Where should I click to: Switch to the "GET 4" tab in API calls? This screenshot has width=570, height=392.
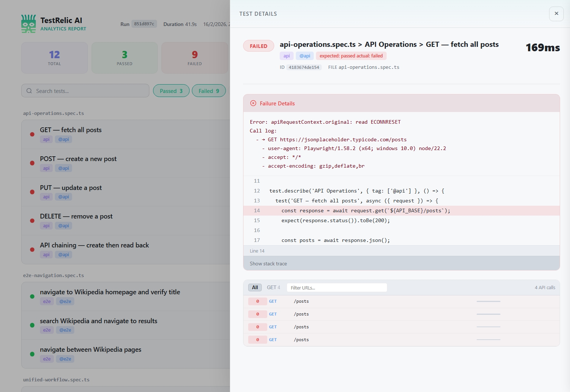273,287
